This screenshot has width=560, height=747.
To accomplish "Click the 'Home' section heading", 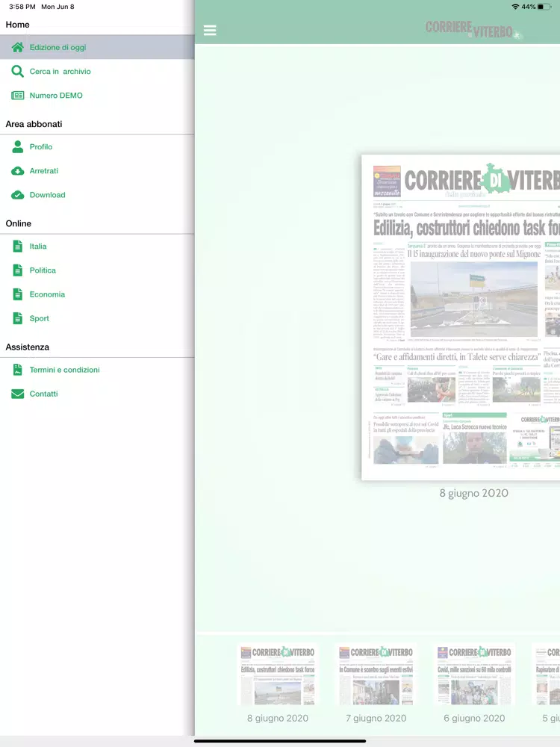I will (18, 25).
